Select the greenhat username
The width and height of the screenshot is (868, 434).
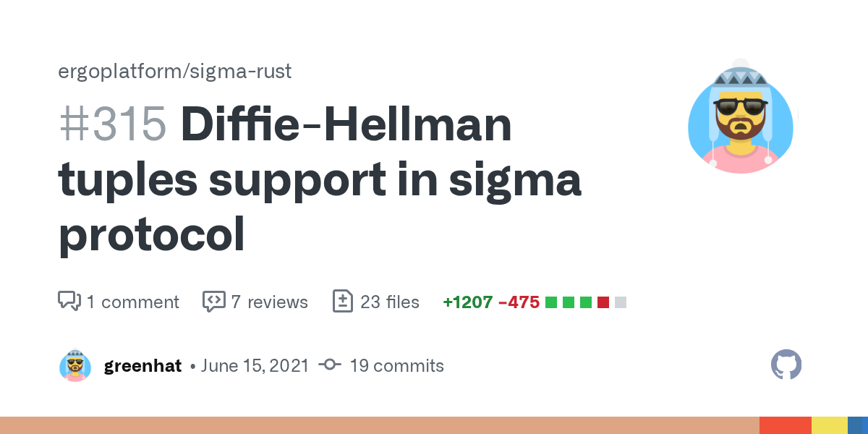click(x=142, y=366)
